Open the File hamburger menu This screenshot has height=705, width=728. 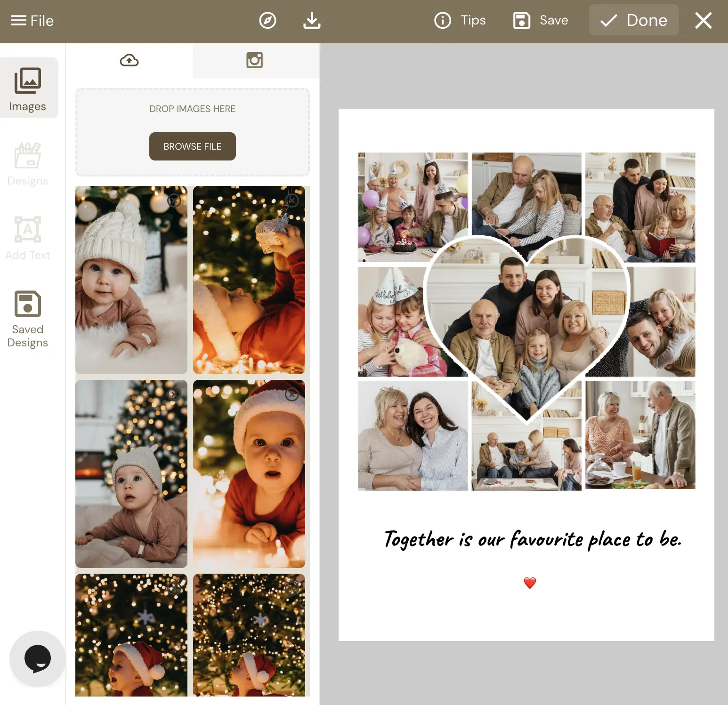[x=32, y=21]
